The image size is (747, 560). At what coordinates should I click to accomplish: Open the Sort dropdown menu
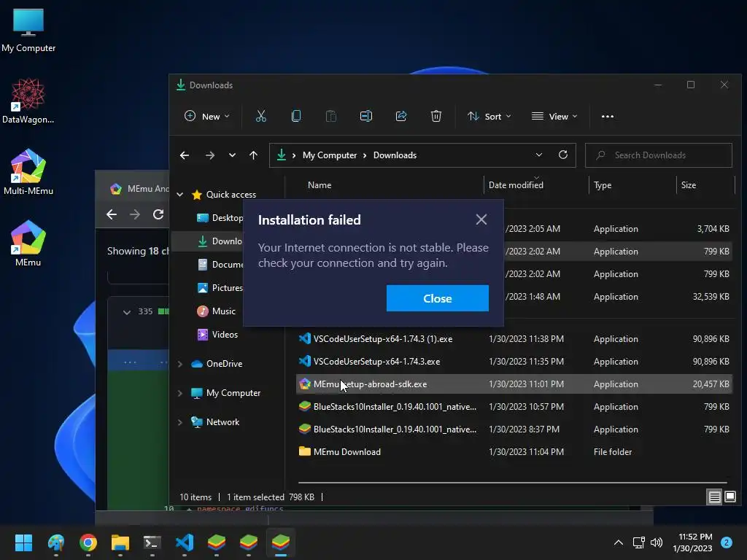pos(489,116)
